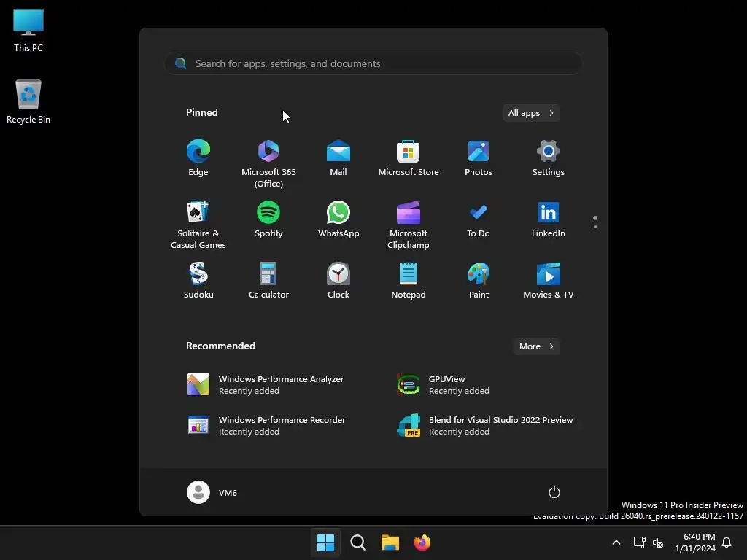Open File Explorer from taskbar
Screen dimensions: 747x560
click(390, 542)
